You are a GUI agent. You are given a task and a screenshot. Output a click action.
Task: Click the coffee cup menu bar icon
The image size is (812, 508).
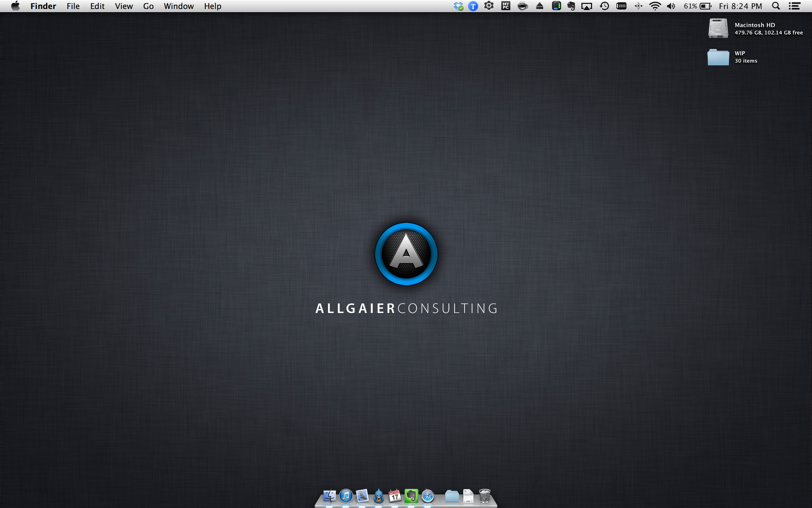[x=522, y=6]
